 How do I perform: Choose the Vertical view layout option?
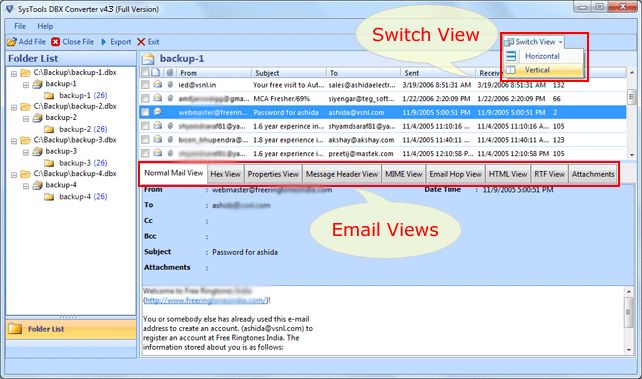click(537, 70)
